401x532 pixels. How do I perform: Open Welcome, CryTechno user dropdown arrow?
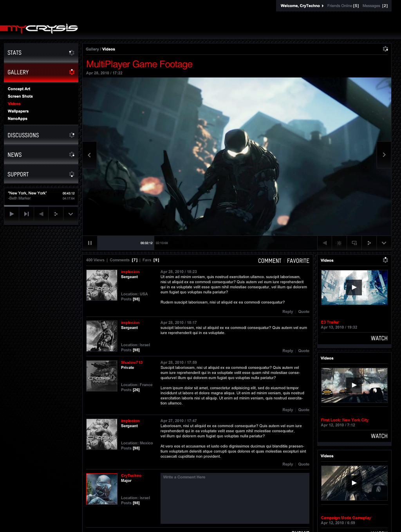tap(323, 6)
